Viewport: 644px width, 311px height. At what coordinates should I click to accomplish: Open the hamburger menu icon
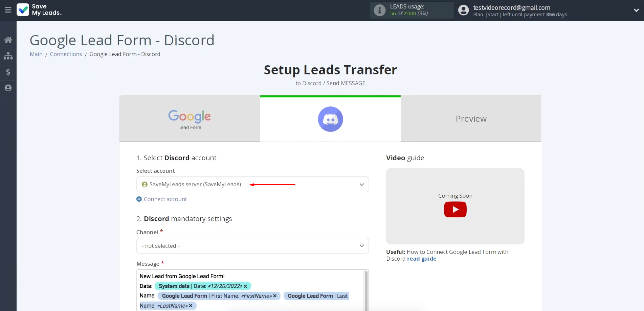[8, 10]
